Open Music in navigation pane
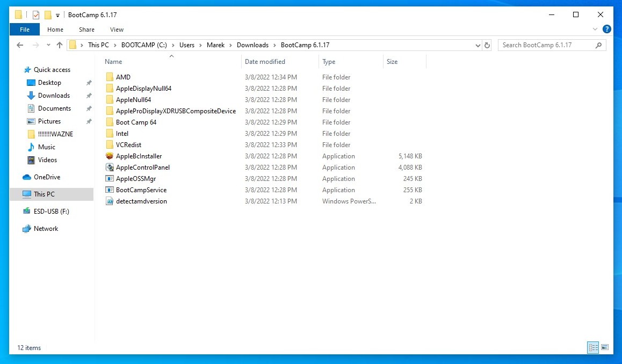This screenshot has width=622, height=364. [46, 147]
